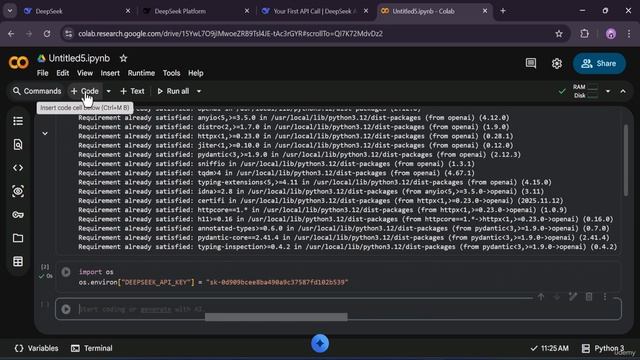
Task: Bookmark this page with star icon
Action: 559,34
